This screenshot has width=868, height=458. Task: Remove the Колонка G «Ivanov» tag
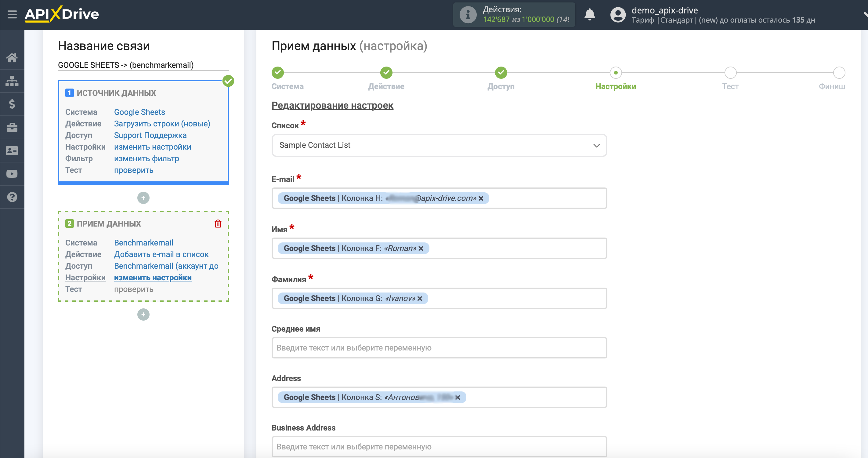point(420,298)
